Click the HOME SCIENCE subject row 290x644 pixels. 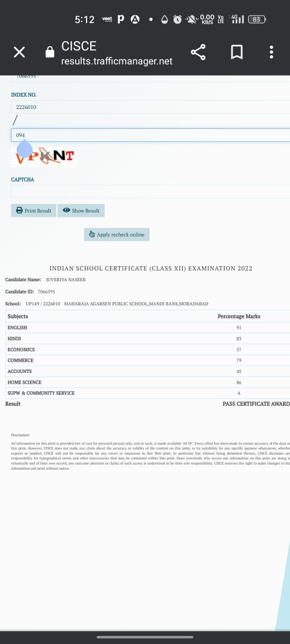point(148,382)
